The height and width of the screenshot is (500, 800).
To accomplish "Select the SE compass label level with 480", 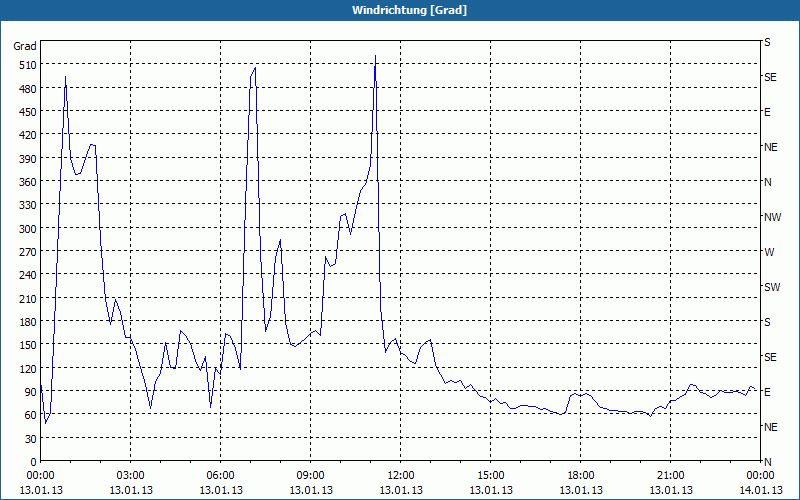I will [x=770, y=77].
